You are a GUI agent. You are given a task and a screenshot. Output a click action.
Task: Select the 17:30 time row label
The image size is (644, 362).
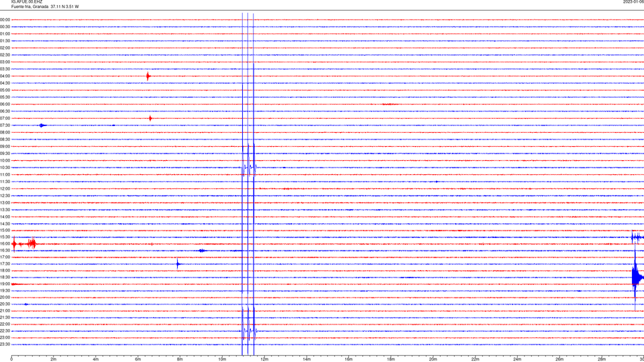pos(5,264)
